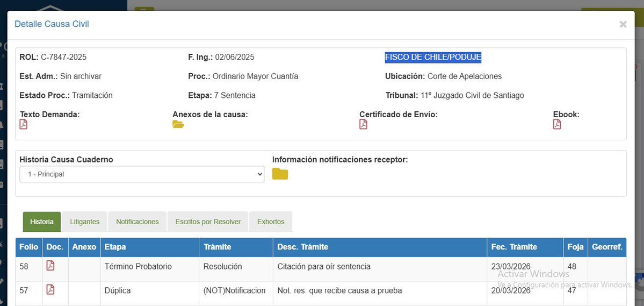Click the Fec. Trámite column header
This screenshot has width=644, height=306.
(x=525, y=247)
